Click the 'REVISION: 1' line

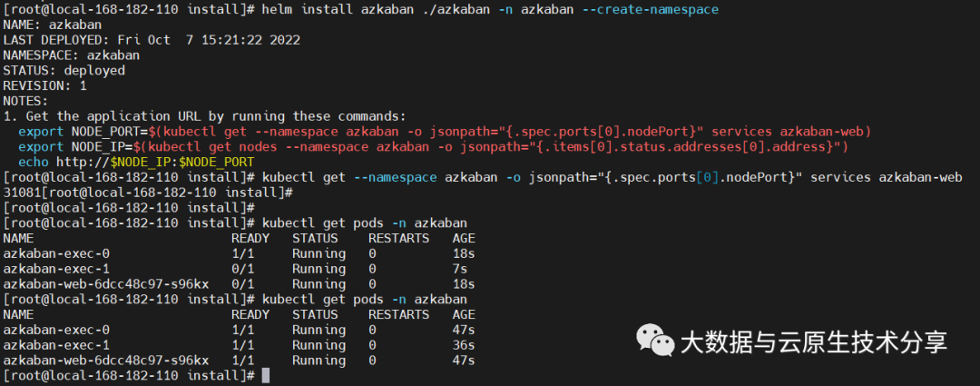(x=45, y=85)
